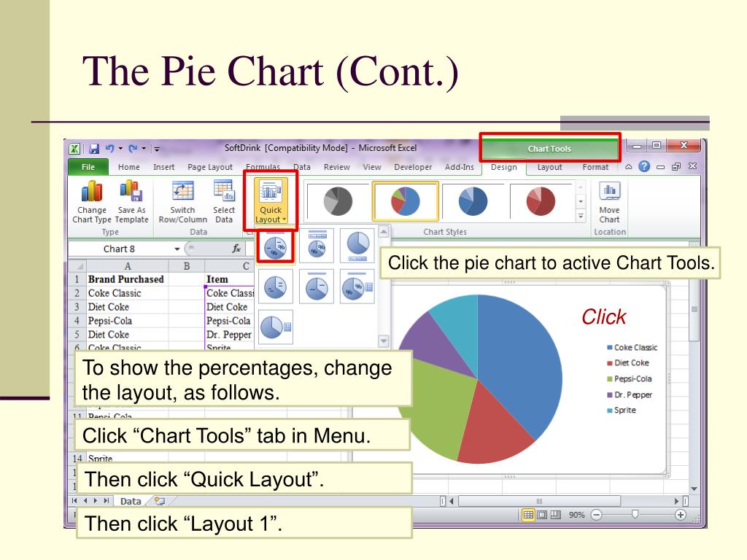
Task: Open the Review tab
Action: coord(336,167)
